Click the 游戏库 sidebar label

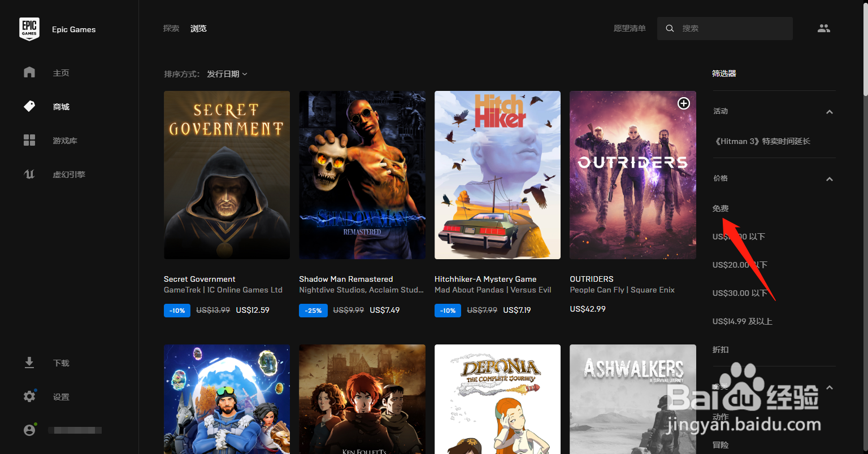65,141
